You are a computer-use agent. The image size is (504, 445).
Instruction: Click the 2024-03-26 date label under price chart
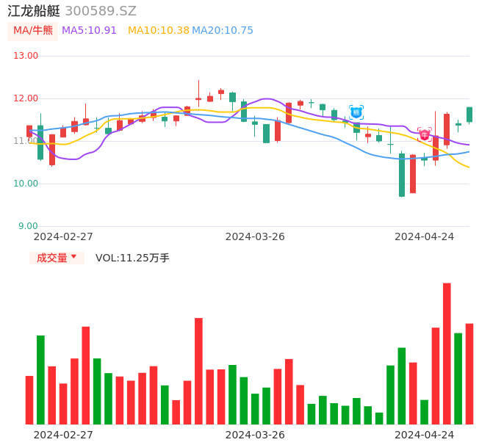[255, 236]
